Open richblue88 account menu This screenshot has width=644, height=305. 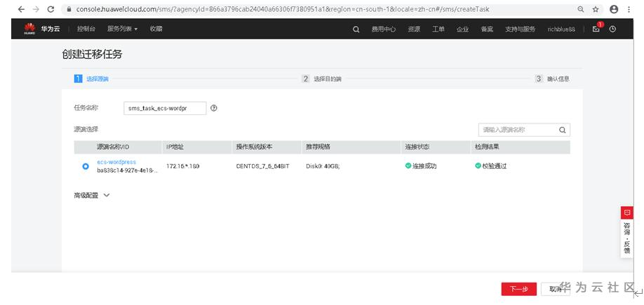[x=561, y=29]
